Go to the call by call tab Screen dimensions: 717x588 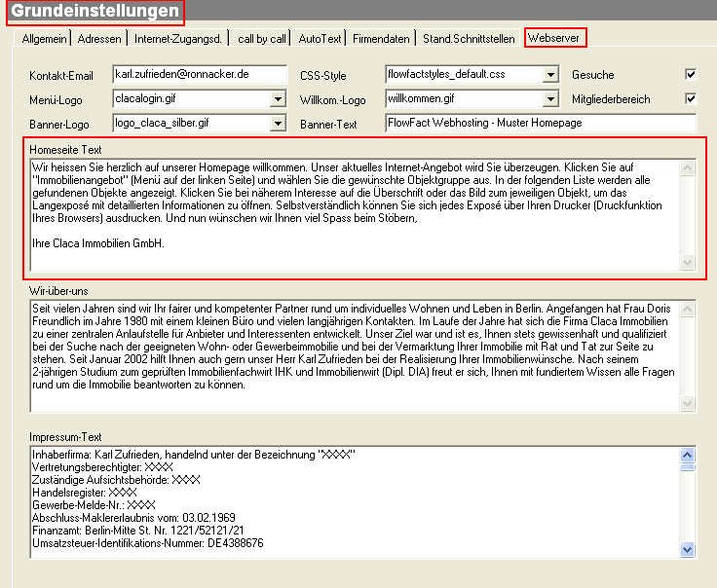coord(261,38)
